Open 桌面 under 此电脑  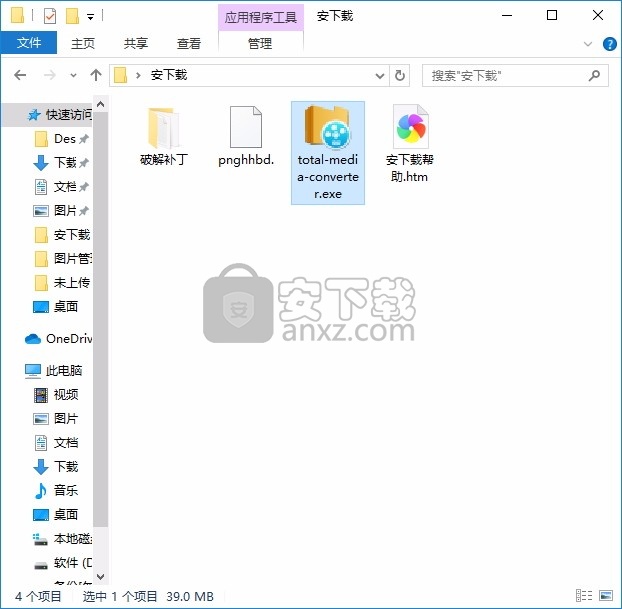point(56,515)
